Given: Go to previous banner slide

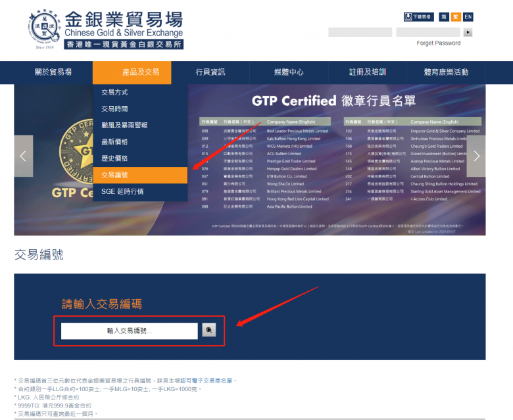Looking at the screenshot, I should pyautogui.click(x=23, y=156).
